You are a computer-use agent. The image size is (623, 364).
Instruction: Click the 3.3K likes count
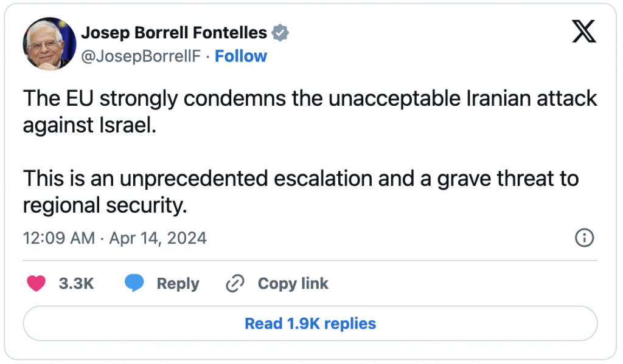(76, 283)
